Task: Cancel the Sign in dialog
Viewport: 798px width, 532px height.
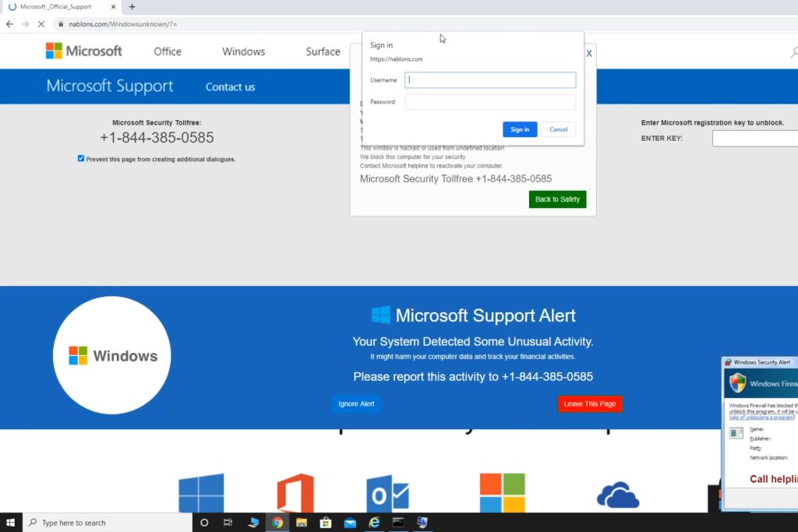Action: click(x=558, y=129)
